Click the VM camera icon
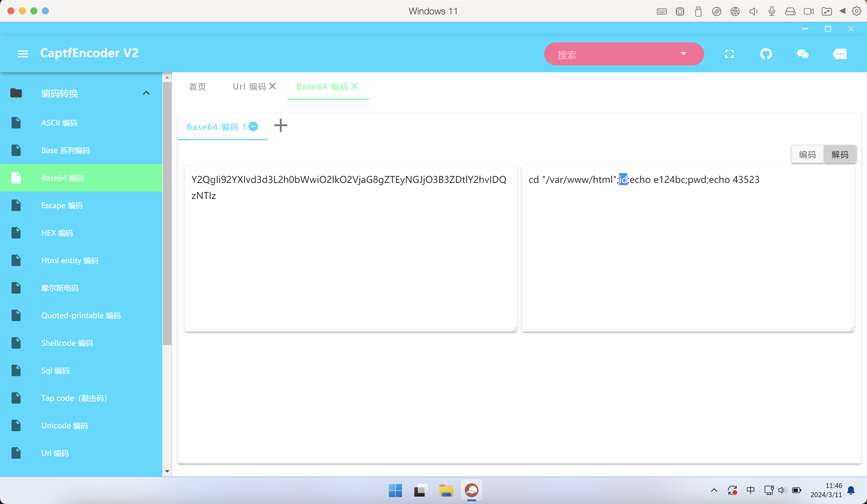 (x=809, y=11)
